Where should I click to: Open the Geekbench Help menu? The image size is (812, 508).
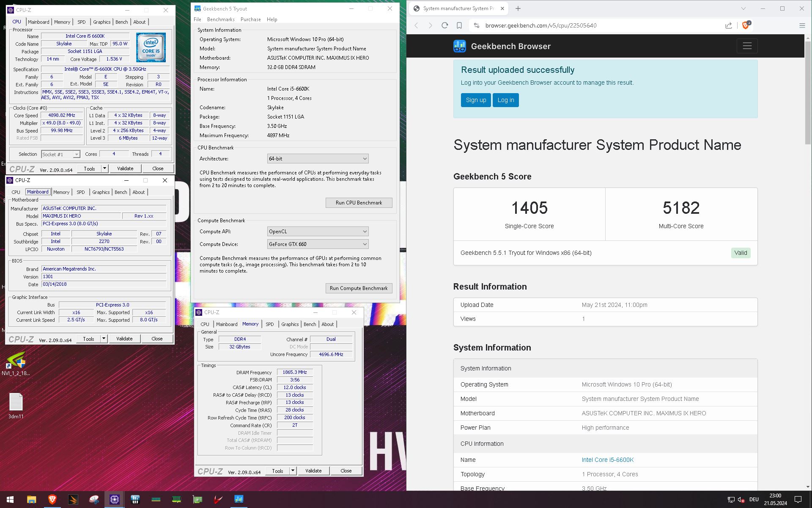click(x=272, y=19)
